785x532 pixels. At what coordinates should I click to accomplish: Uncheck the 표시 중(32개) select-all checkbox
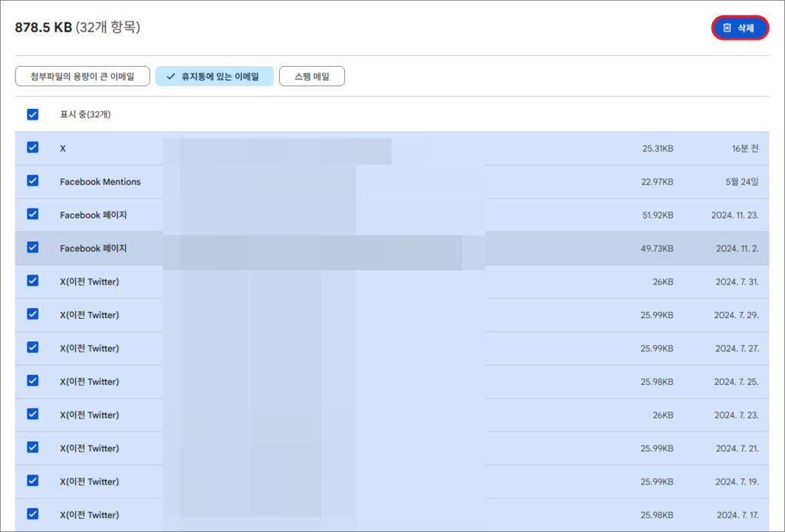(x=32, y=114)
